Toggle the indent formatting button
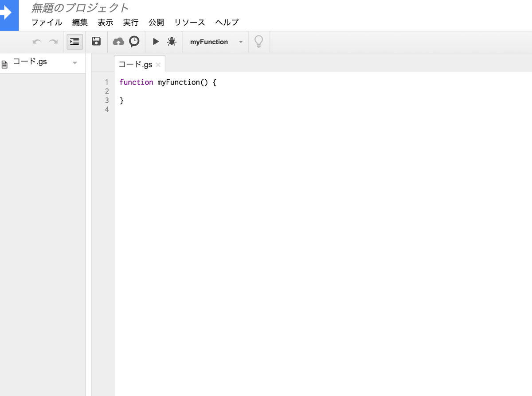Screen dimensions: 532x396 74,42
